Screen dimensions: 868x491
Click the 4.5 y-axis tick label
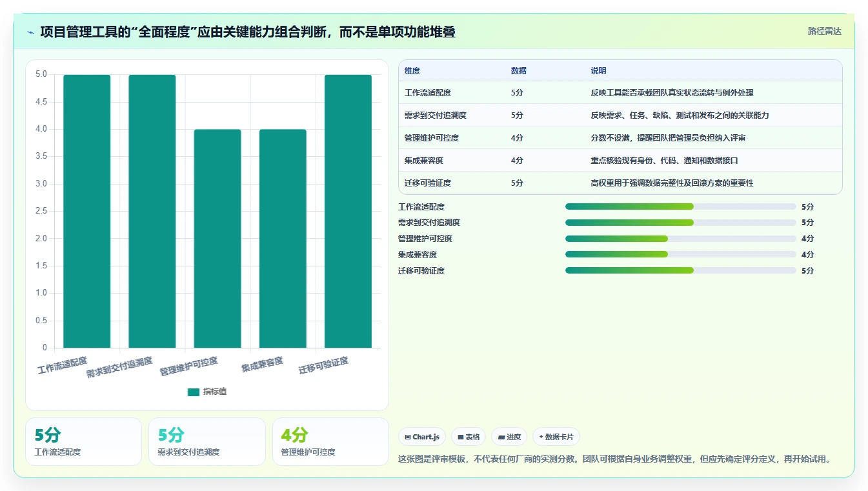click(x=41, y=102)
